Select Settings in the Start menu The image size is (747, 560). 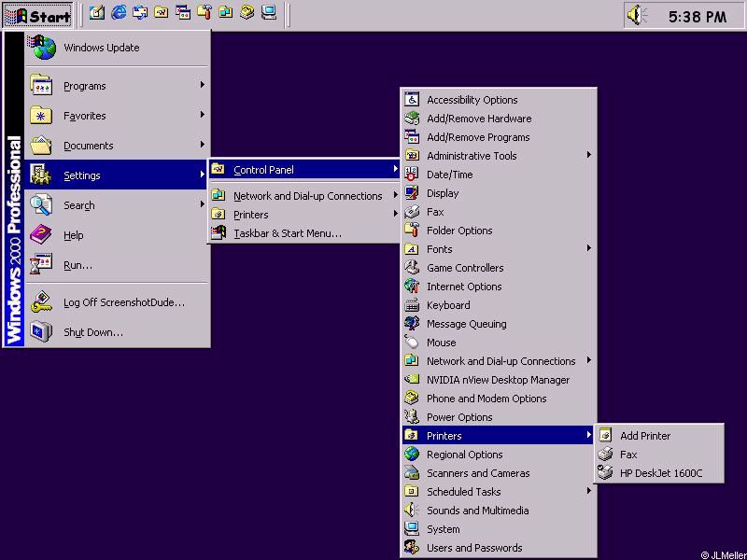pyautogui.click(x=118, y=175)
